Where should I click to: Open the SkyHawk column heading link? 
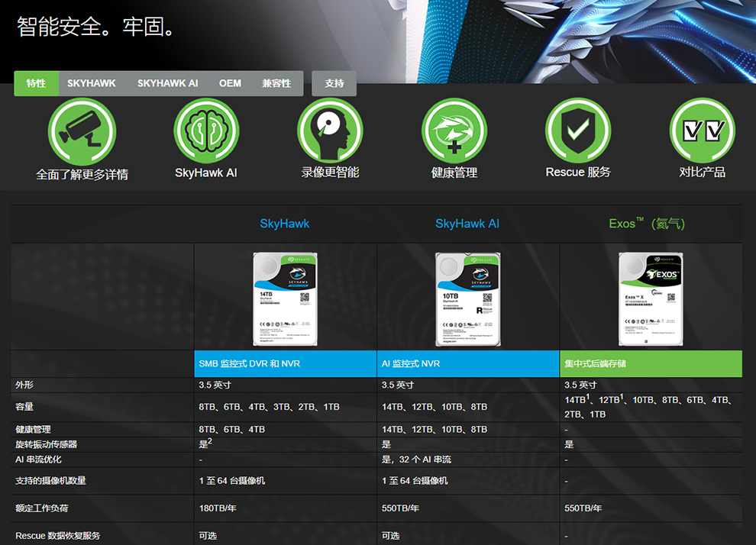coord(285,224)
